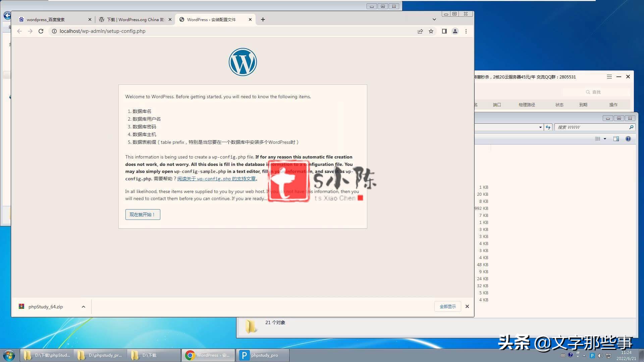This screenshot has height=362, width=644.
Task: Reload the WordPress setup page
Action: point(41,31)
